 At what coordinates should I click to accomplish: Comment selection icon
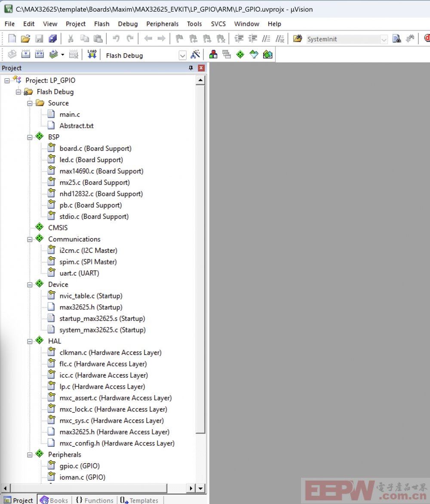coord(266,39)
